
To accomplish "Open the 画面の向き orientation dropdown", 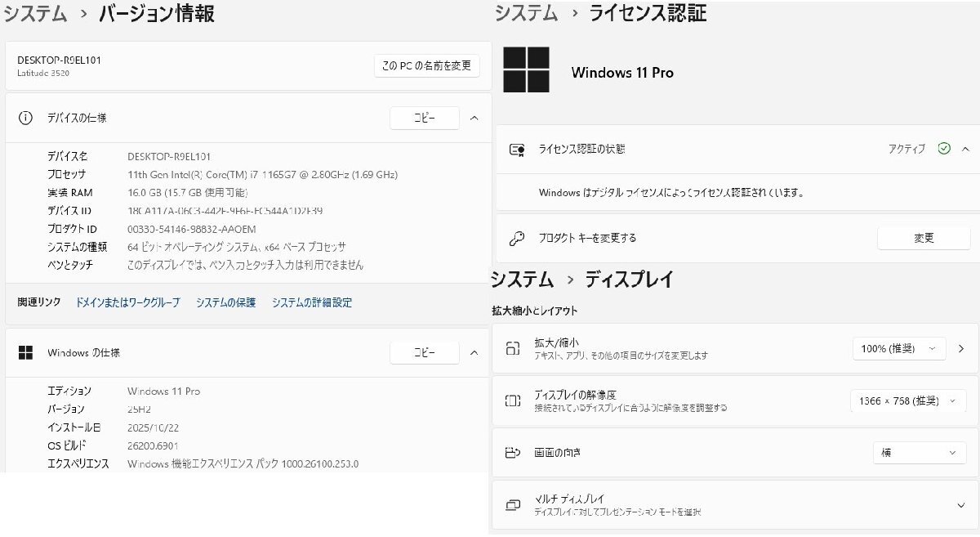I will point(920,452).
